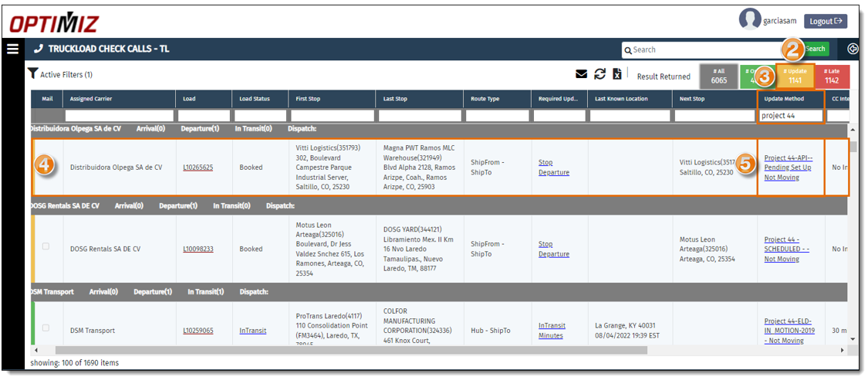The width and height of the screenshot is (868, 380).
Task: Click the horizontal scrollbar right arrow
Action: [842, 350]
